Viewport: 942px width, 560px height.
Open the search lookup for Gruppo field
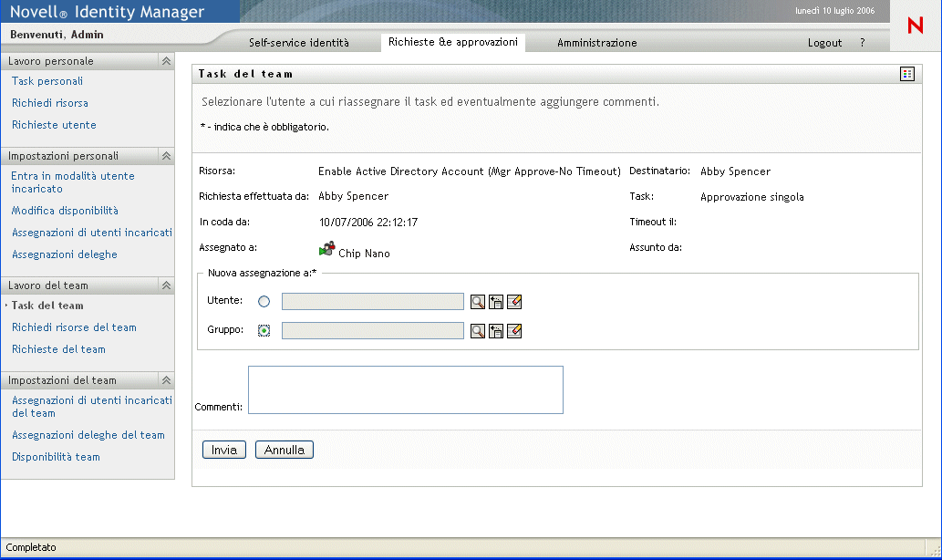point(478,330)
